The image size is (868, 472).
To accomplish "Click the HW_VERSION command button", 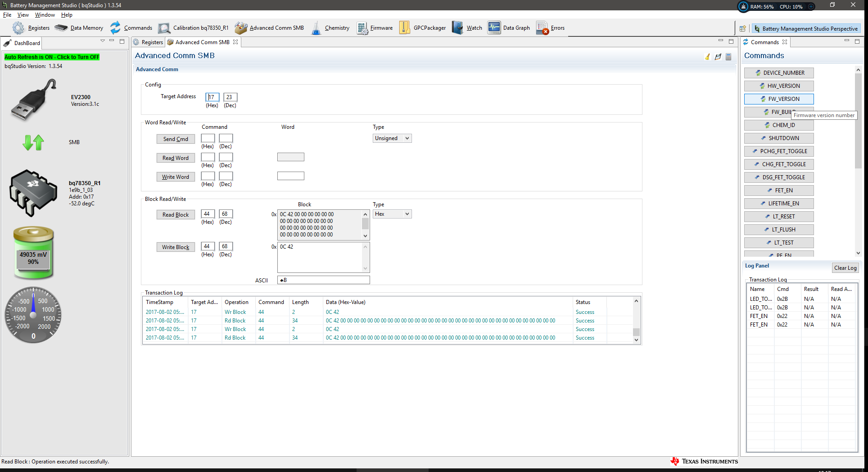I will [779, 86].
